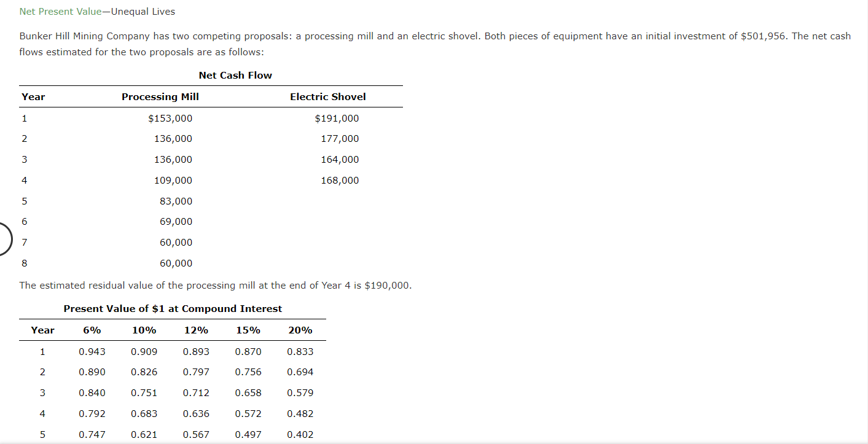Click the 0.943 present value factor

pyautogui.click(x=92, y=352)
